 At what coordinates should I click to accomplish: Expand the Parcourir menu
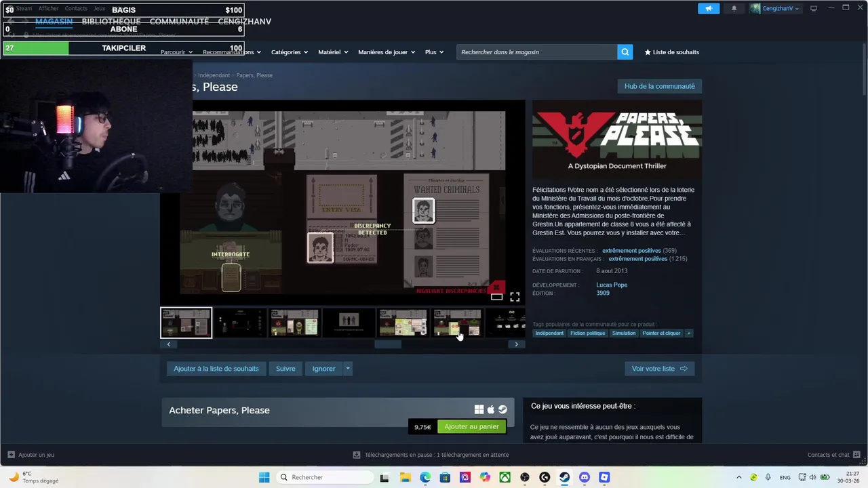176,52
